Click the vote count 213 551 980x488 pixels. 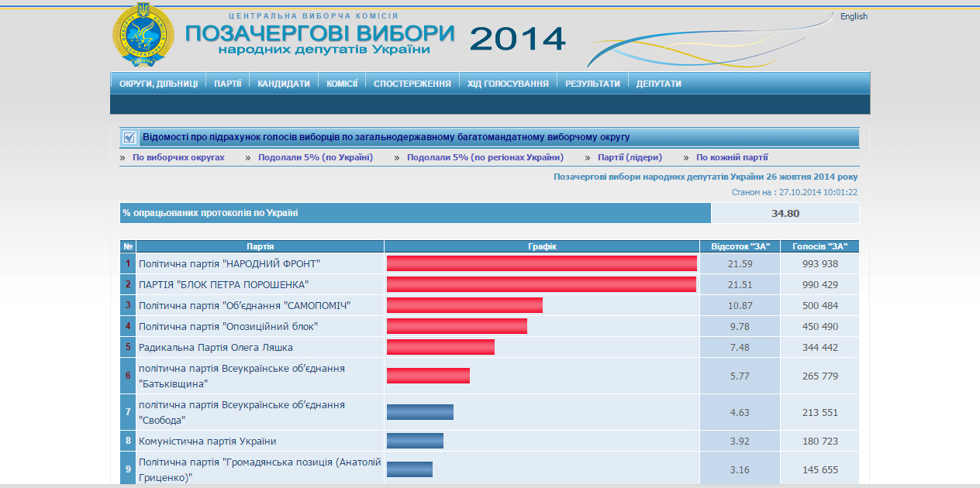coord(820,413)
